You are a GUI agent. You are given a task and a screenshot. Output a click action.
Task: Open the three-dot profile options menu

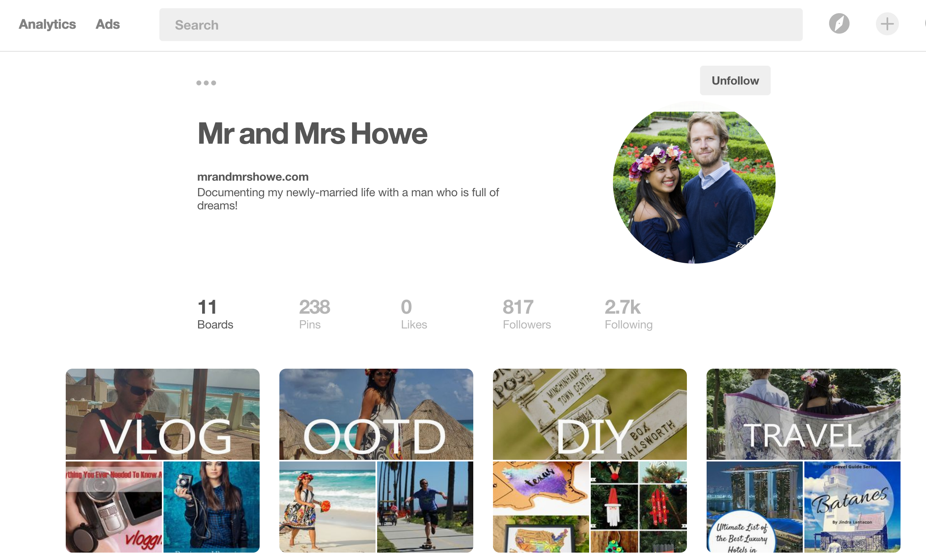[x=206, y=83]
